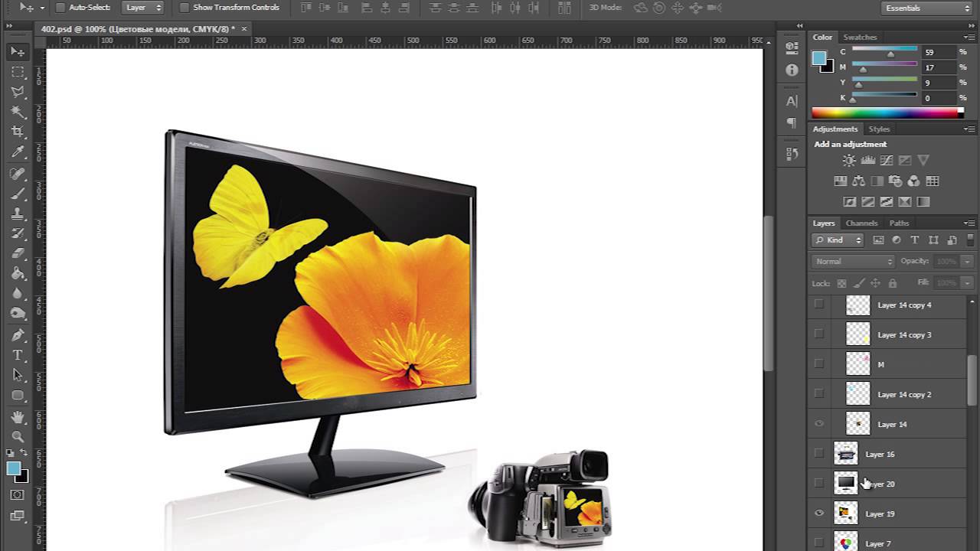Switch to the Swatches tab
980x551 pixels.
pos(860,37)
